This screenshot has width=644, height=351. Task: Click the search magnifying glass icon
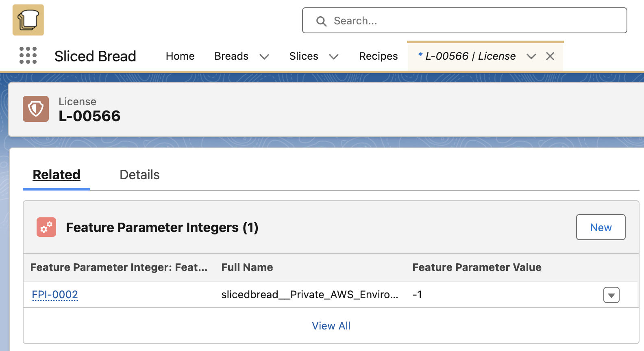pyautogui.click(x=321, y=21)
